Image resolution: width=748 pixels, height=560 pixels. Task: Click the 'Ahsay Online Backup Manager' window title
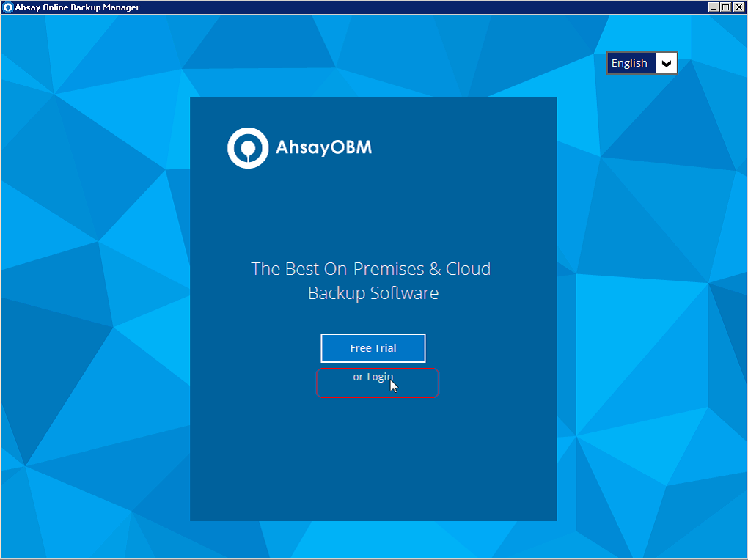(77, 7)
